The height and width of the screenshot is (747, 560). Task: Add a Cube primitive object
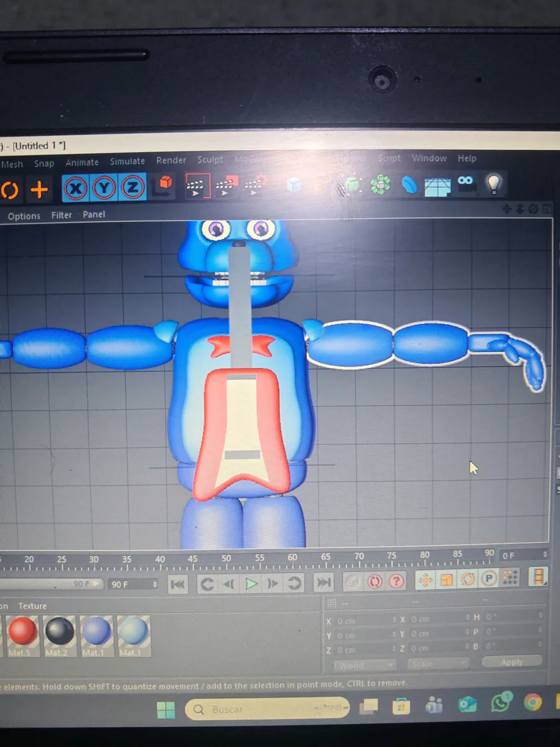pos(294,185)
